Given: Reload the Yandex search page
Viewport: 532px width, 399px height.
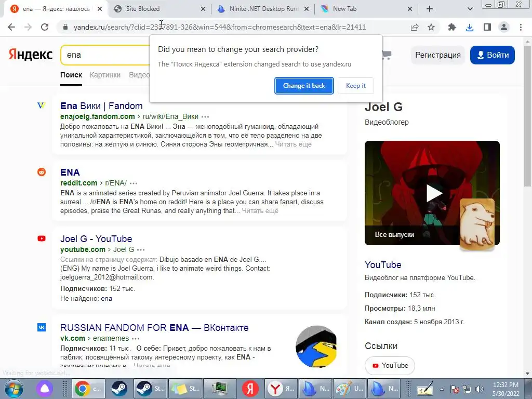Looking at the screenshot, I should (x=45, y=27).
